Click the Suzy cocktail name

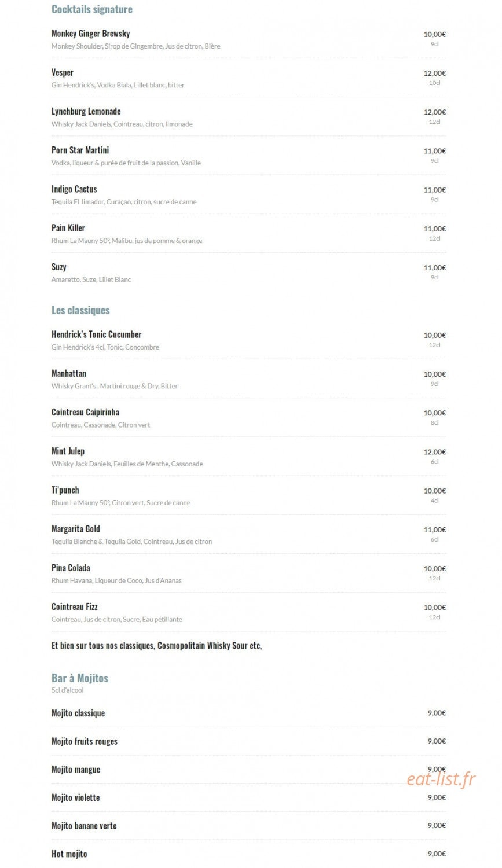(59, 267)
